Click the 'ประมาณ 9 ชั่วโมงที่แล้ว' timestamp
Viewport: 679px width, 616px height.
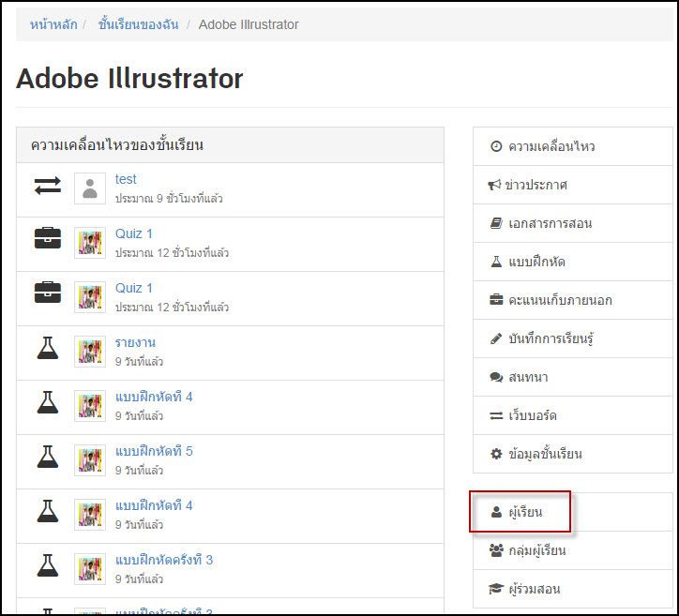(x=169, y=198)
